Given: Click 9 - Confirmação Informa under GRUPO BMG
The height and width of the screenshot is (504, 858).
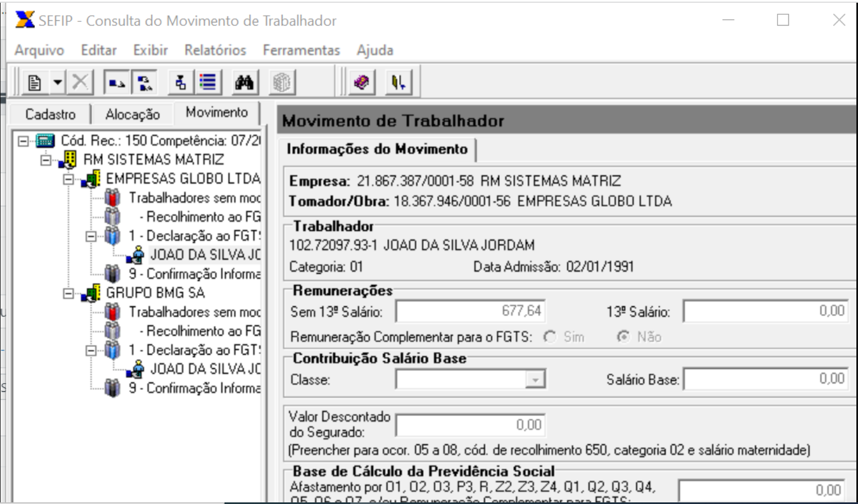Looking at the screenshot, I should tap(194, 388).
